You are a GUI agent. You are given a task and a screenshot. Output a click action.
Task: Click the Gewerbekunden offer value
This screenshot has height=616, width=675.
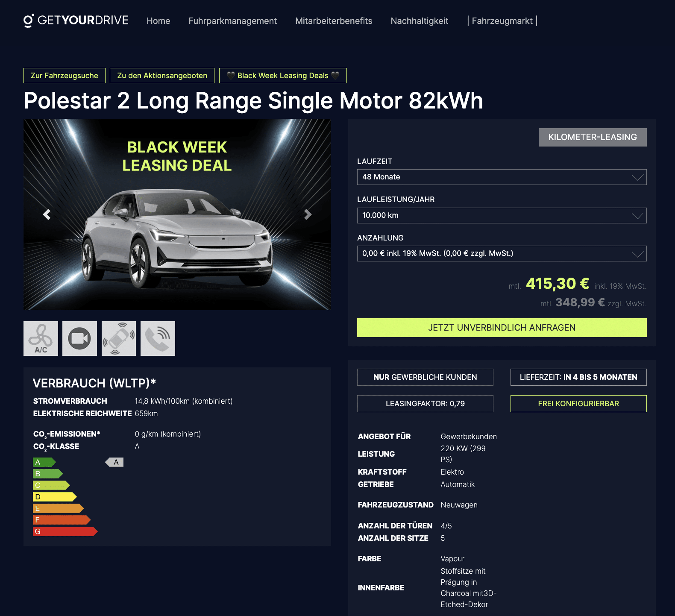point(469,437)
